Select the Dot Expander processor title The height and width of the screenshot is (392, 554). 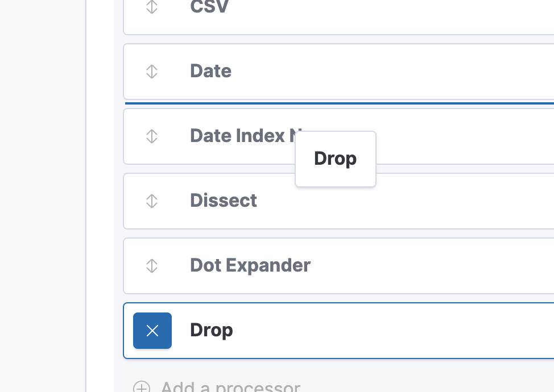250,266
